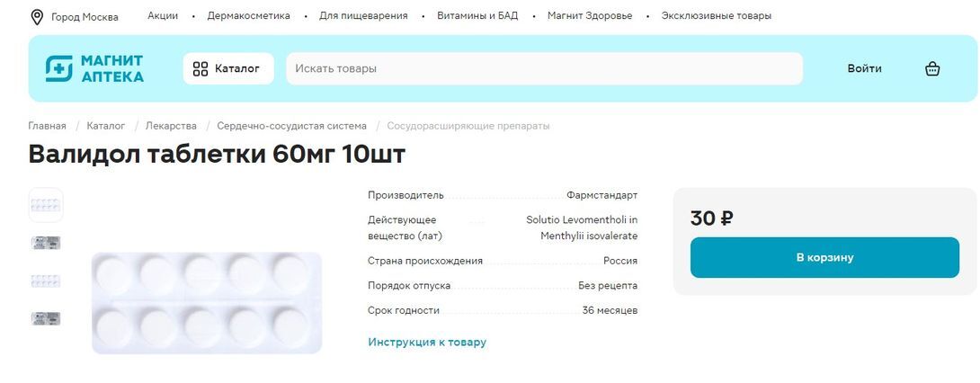The width and height of the screenshot is (980, 383).
Task: Change city Город Москва
Action: click(x=85, y=16)
